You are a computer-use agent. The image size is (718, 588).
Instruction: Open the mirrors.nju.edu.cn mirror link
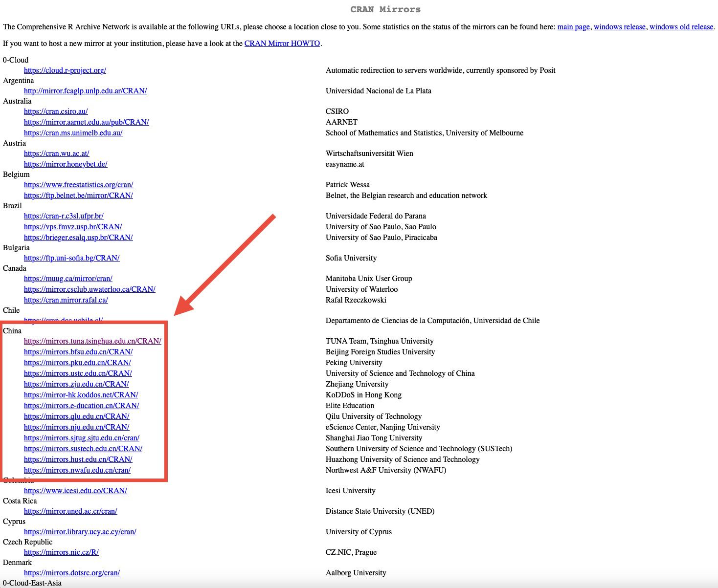[77, 427]
